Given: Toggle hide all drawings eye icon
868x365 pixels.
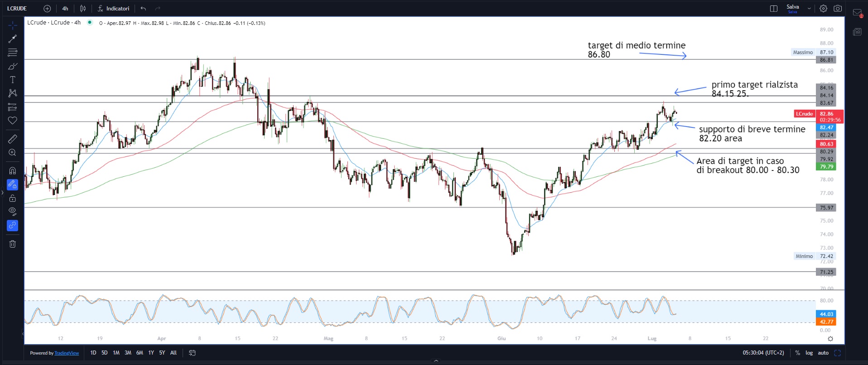Looking at the screenshot, I should (13, 211).
